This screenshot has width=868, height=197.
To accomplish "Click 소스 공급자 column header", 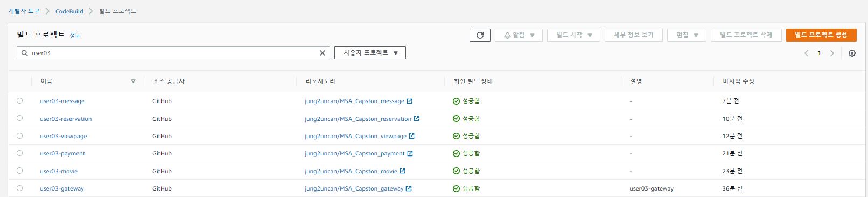I will [169, 81].
